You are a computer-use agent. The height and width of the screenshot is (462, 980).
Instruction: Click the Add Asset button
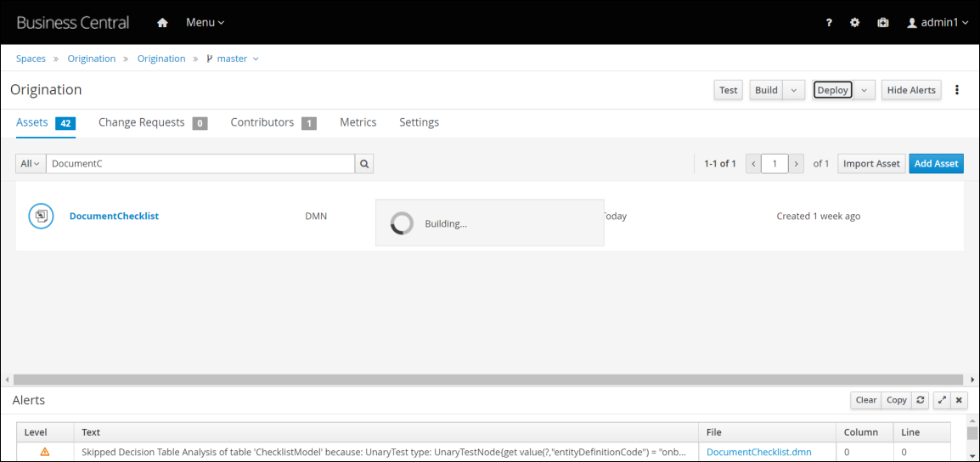click(936, 164)
